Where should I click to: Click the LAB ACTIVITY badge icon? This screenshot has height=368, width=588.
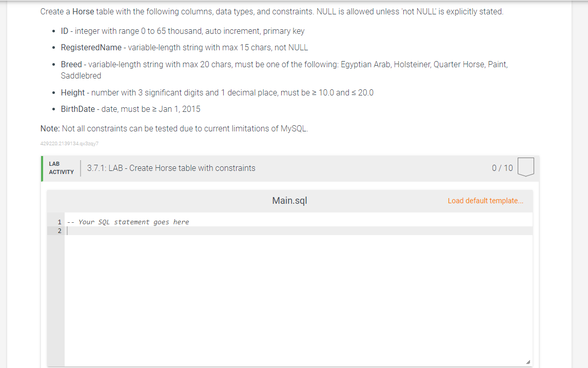point(61,168)
